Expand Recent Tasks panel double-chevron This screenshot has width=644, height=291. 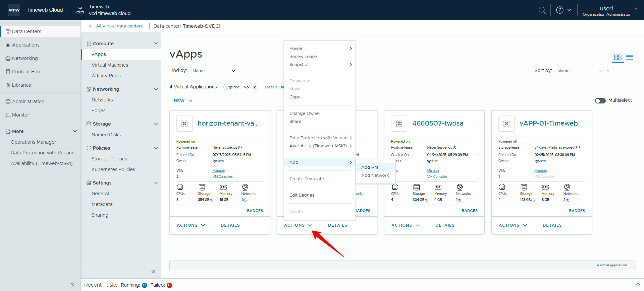coord(638,285)
